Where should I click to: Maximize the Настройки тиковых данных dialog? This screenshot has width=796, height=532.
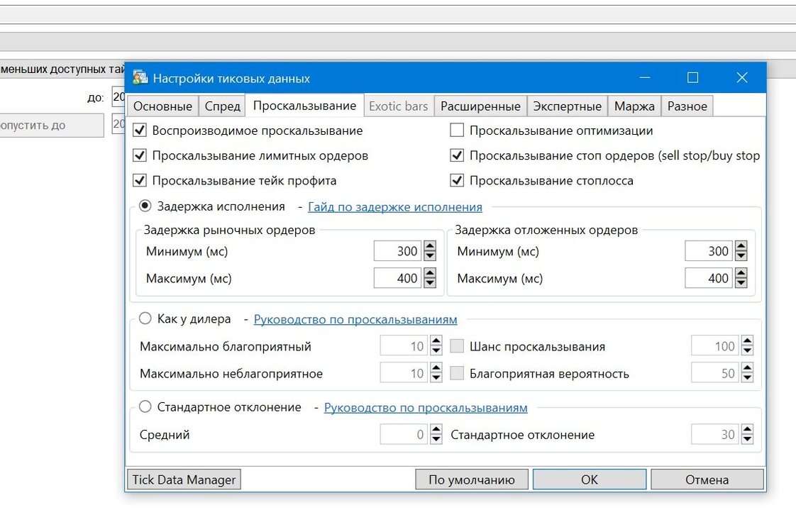[692, 77]
